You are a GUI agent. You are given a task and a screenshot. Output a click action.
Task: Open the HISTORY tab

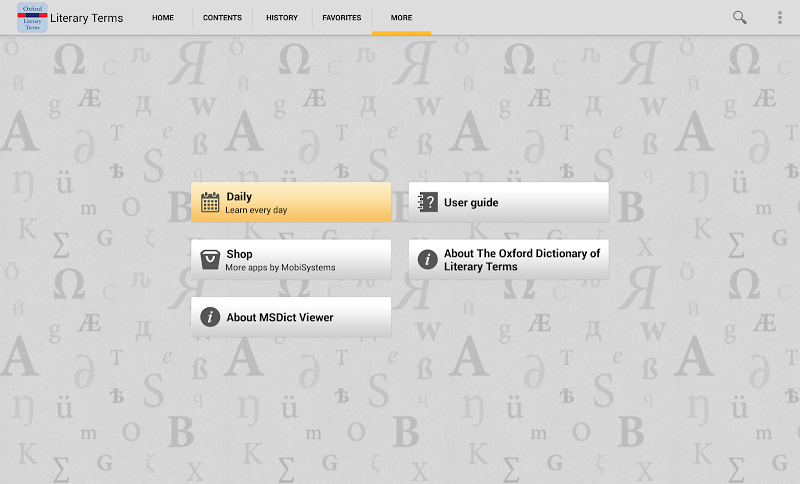(282, 17)
